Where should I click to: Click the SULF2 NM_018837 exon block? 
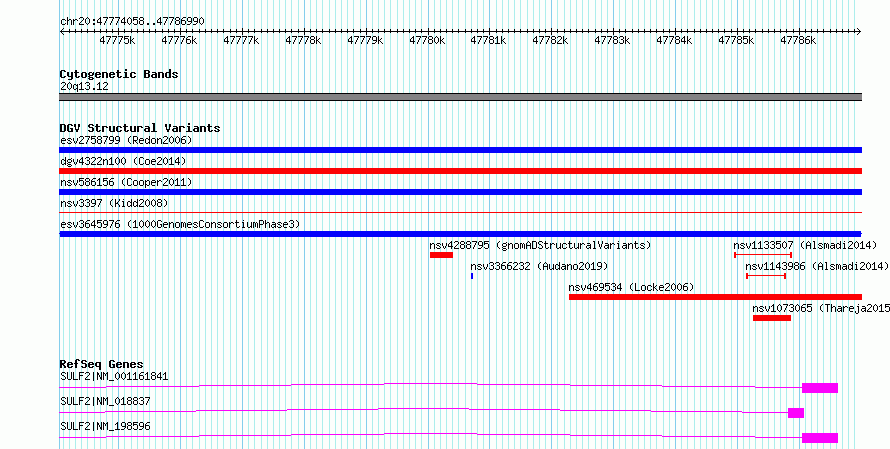796,413
